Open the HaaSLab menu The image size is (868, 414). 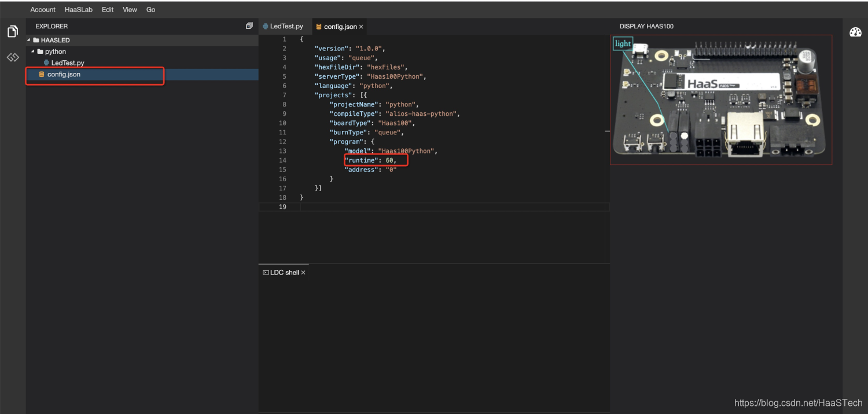coord(79,10)
